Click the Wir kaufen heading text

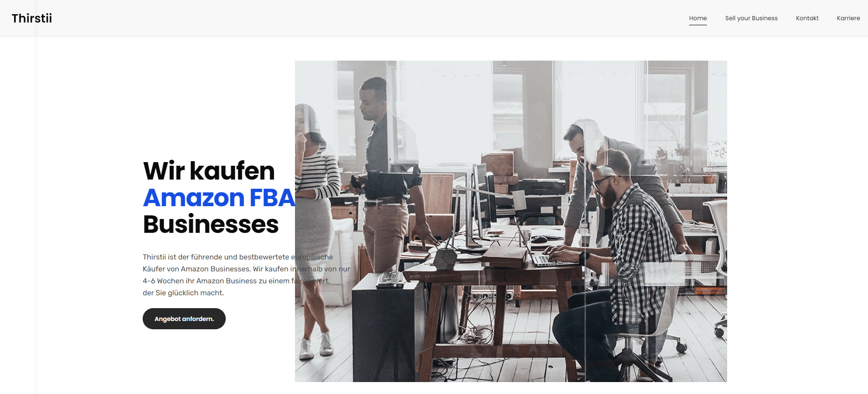(209, 171)
